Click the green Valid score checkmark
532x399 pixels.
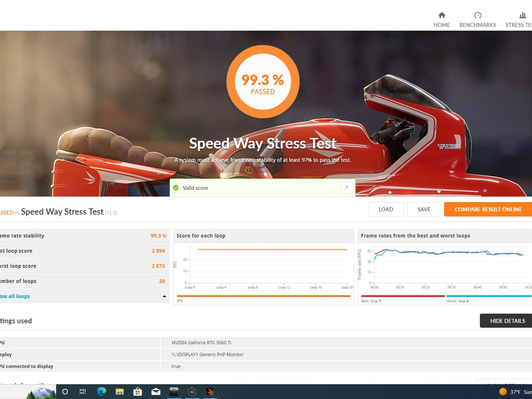176,188
